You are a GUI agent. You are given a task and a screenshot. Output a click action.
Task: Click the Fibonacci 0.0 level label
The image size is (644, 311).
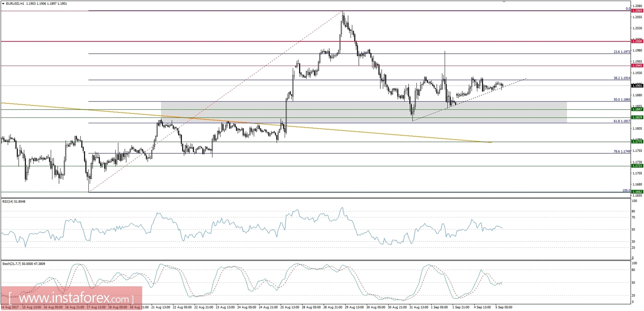coord(628,9)
